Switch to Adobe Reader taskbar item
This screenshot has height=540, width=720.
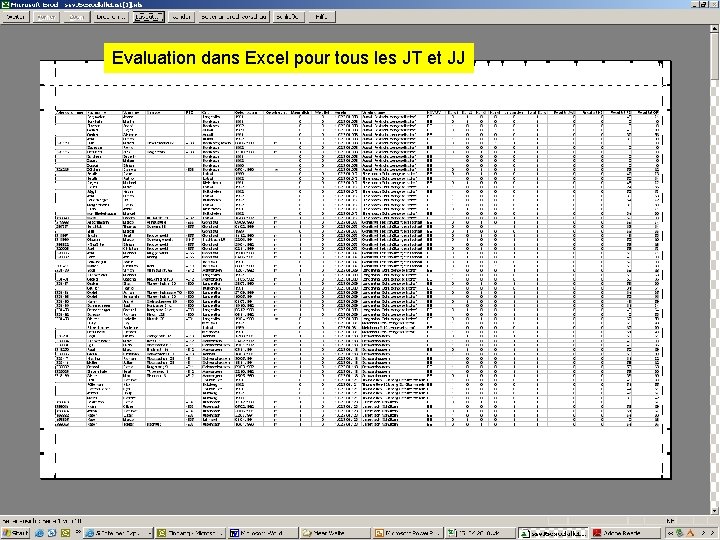pyautogui.click(x=625, y=533)
